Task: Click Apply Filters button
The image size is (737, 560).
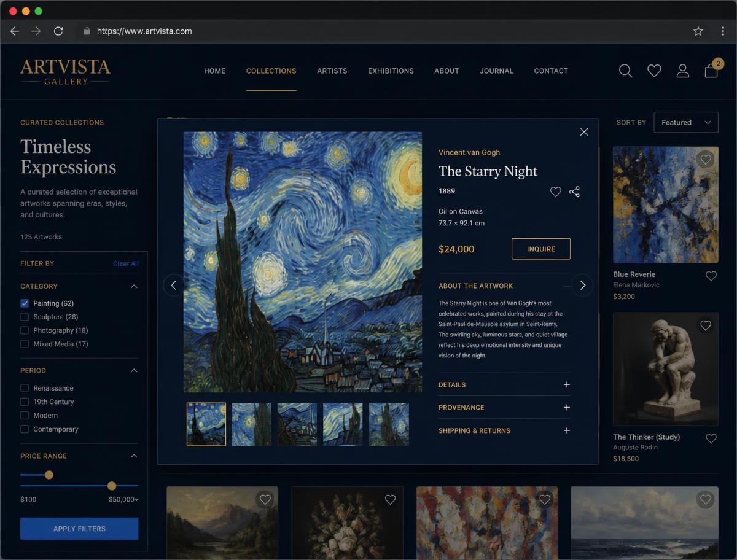Action: tap(79, 529)
